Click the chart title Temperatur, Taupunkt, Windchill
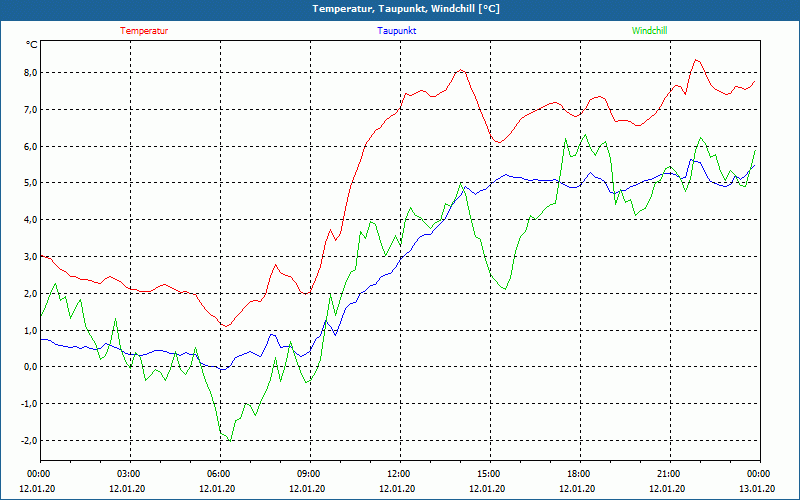This screenshot has width=800, height=500. (406, 9)
